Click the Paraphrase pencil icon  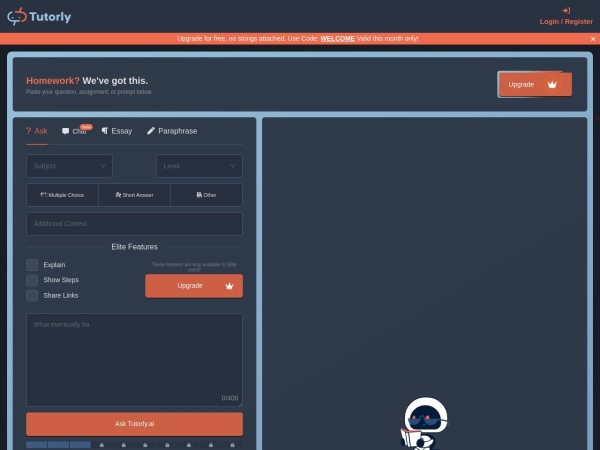coord(151,131)
